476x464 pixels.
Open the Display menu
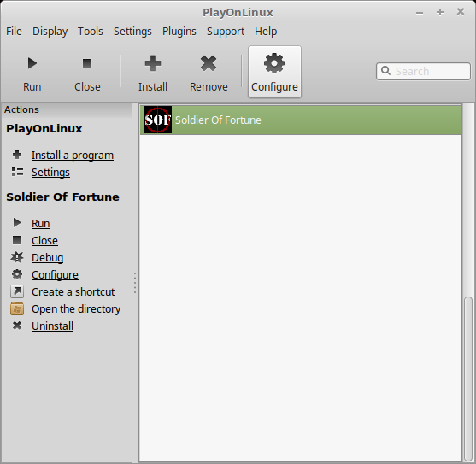pos(50,32)
